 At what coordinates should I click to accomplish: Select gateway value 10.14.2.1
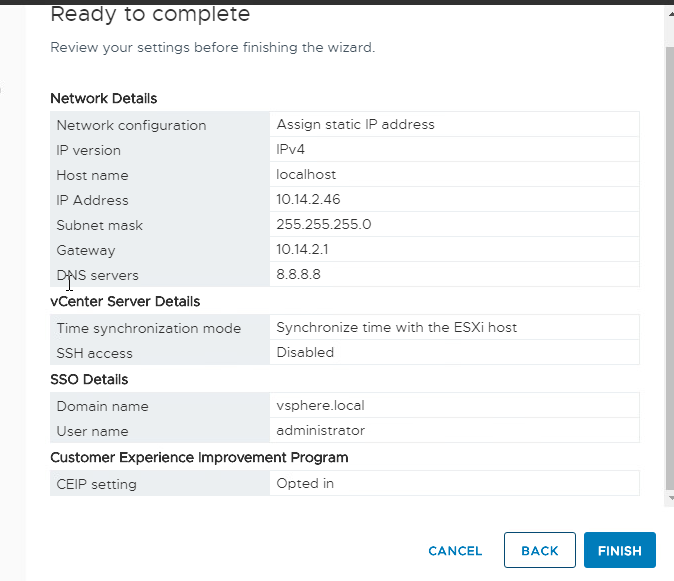click(x=302, y=249)
